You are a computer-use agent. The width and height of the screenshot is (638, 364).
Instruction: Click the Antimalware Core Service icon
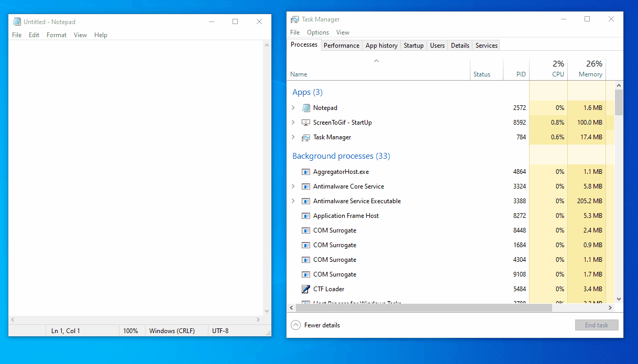tap(306, 186)
